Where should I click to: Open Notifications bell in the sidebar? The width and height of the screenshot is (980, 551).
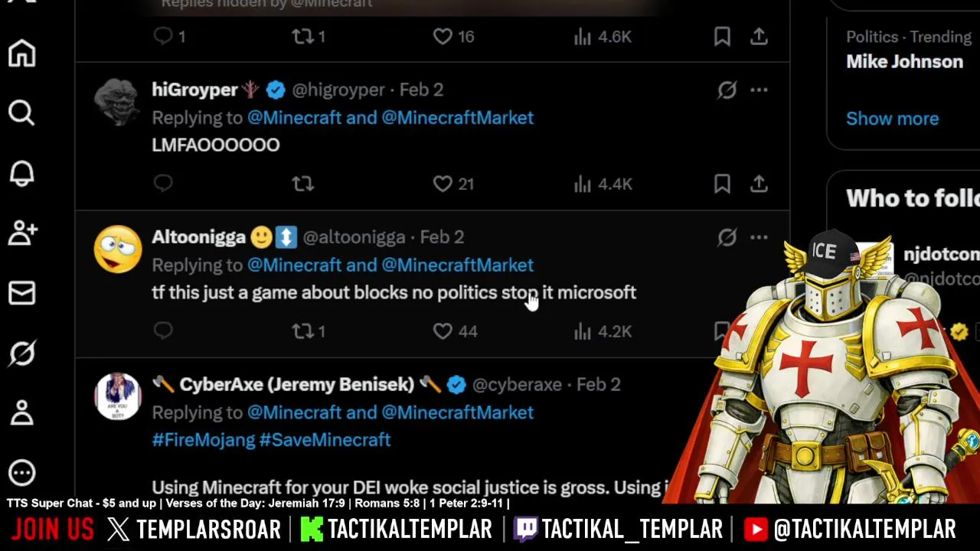[x=21, y=173]
